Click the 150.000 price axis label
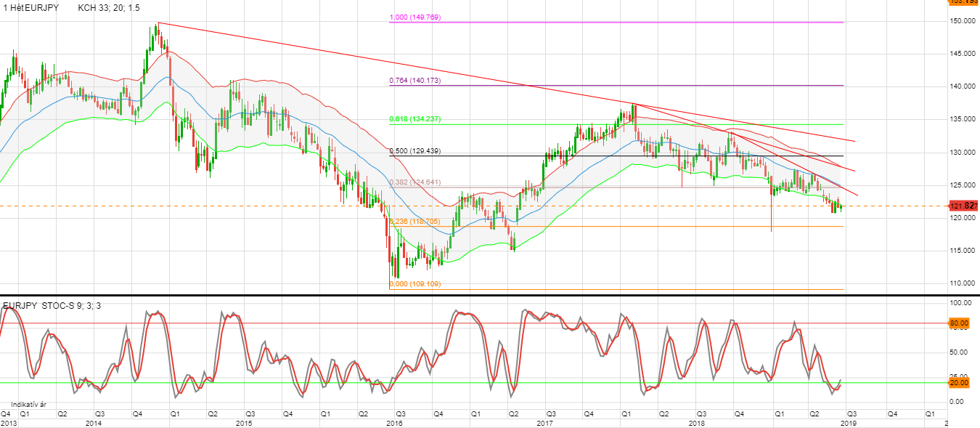Image resolution: width=980 pixels, height=428 pixels. 962,21
